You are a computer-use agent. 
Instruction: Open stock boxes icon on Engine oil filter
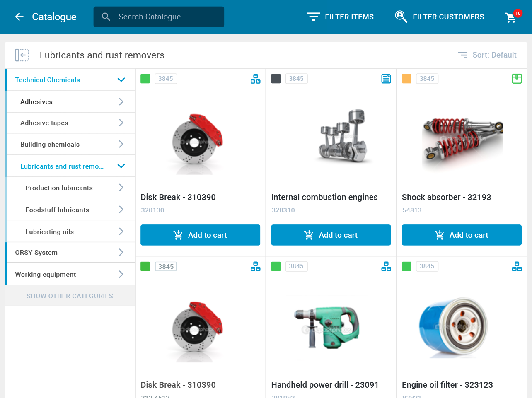coord(517,266)
